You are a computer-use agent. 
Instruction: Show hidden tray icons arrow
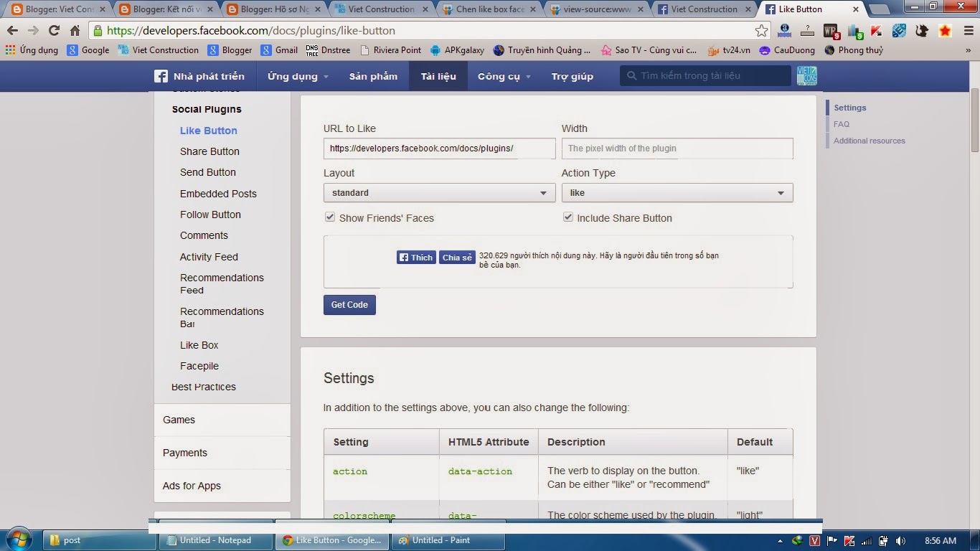(x=781, y=541)
